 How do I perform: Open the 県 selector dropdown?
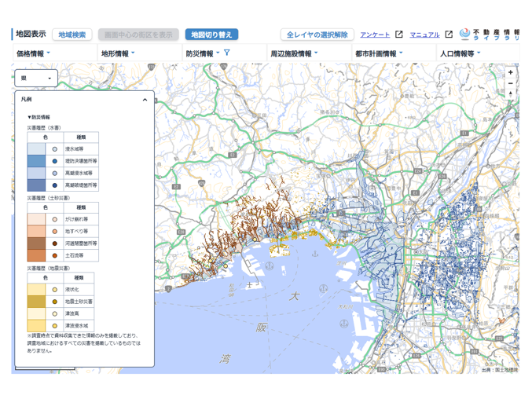point(36,79)
